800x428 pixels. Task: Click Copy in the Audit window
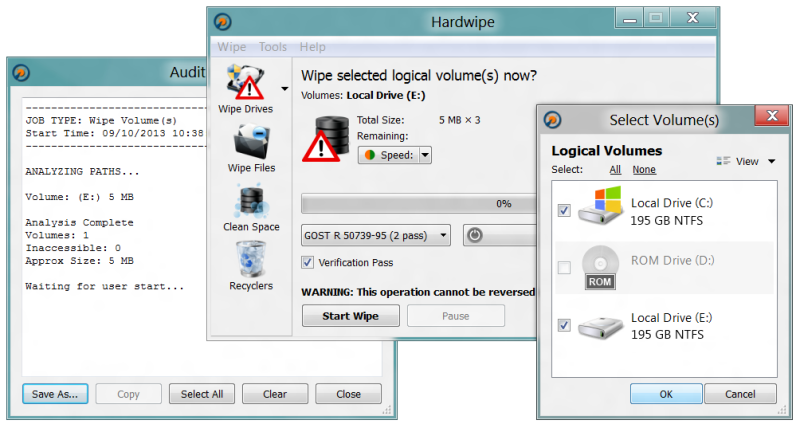tap(128, 394)
